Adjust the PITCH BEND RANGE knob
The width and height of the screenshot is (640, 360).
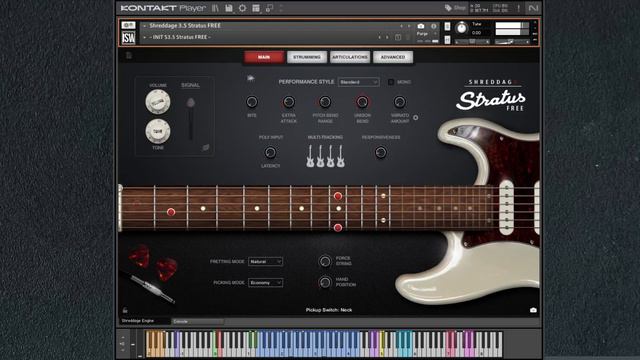pyautogui.click(x=325, y=102)
